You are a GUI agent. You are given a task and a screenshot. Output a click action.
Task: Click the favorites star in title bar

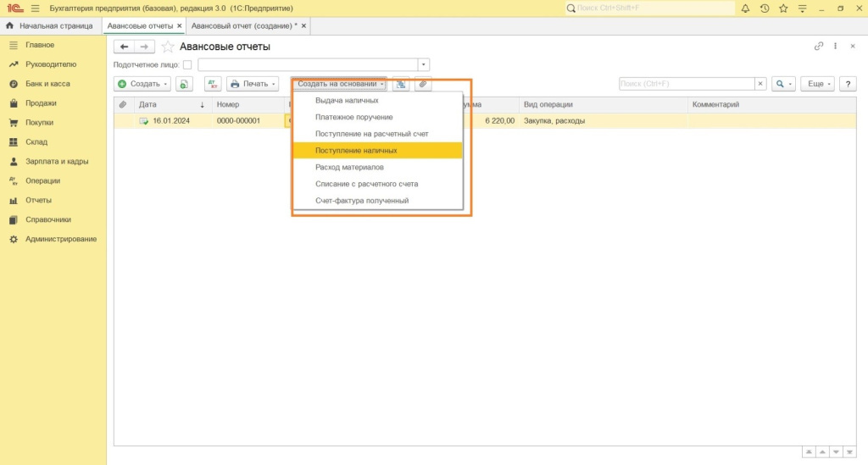(783, 8)
